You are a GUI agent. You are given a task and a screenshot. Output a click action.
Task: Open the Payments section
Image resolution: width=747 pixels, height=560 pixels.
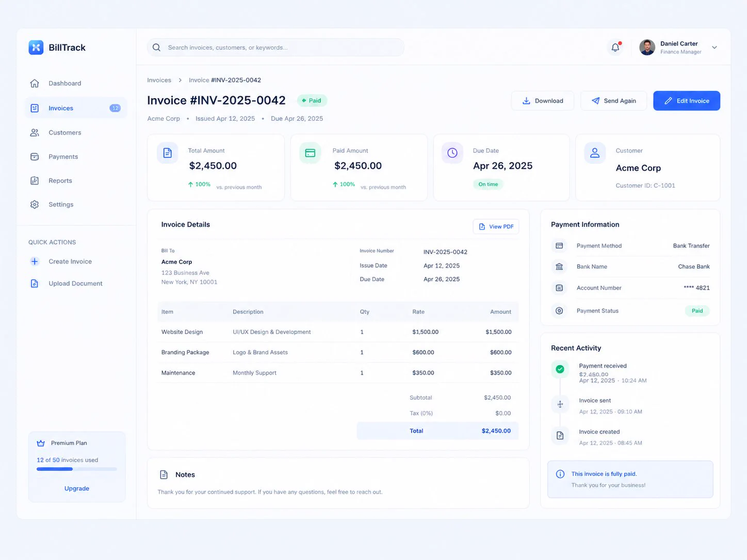(76, 157)
